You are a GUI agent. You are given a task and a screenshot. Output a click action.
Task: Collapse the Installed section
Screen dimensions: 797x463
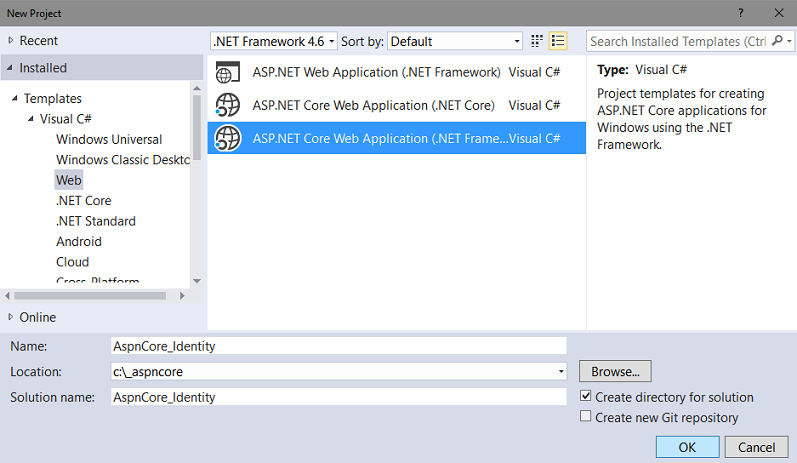(10, 68)
